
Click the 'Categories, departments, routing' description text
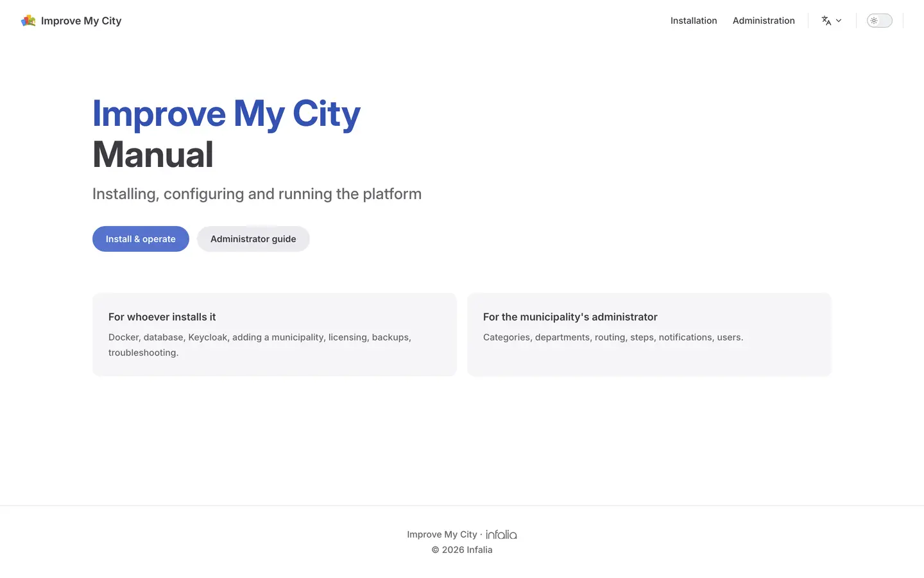[613, 337]
